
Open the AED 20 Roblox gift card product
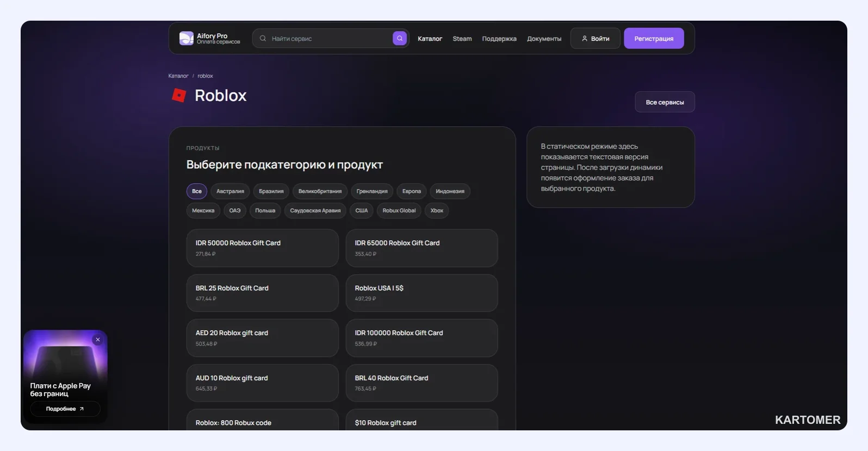coord(263,338)
